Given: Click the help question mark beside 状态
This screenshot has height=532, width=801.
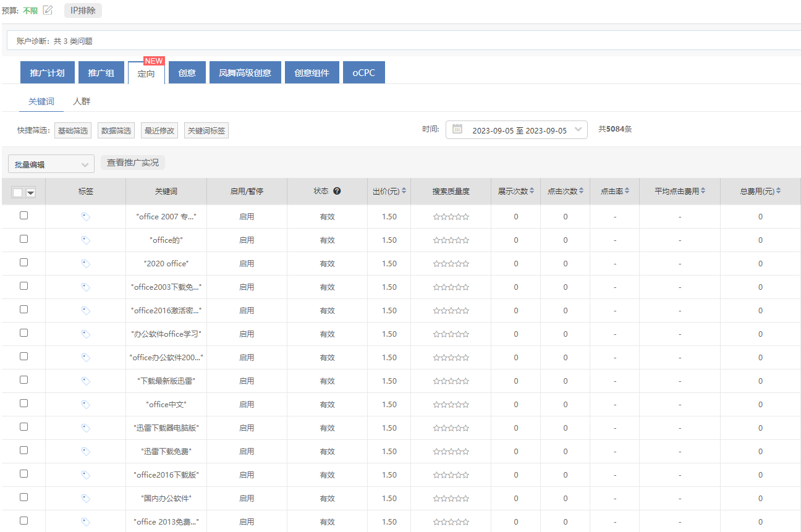Looking at the screenshot, I should tap(337, 191).
